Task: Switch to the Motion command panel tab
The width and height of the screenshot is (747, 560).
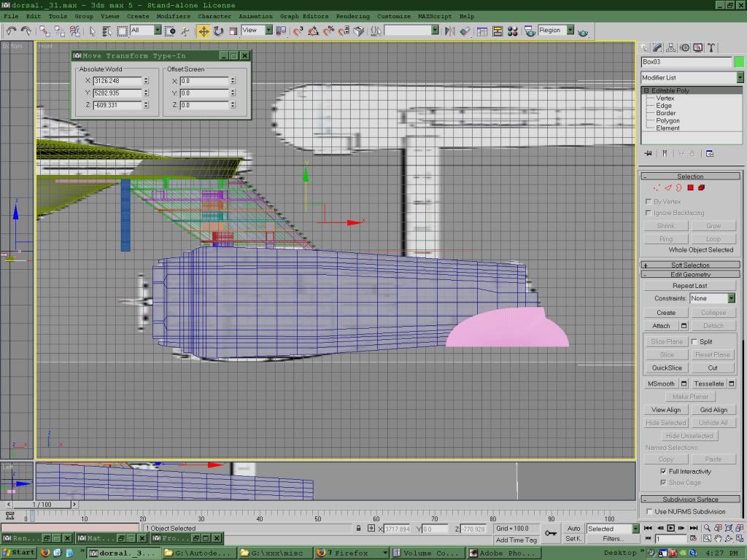Action: 684,47
